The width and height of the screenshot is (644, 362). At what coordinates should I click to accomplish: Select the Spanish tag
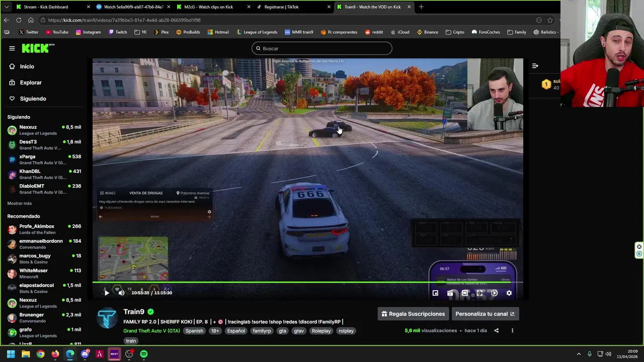194,331
